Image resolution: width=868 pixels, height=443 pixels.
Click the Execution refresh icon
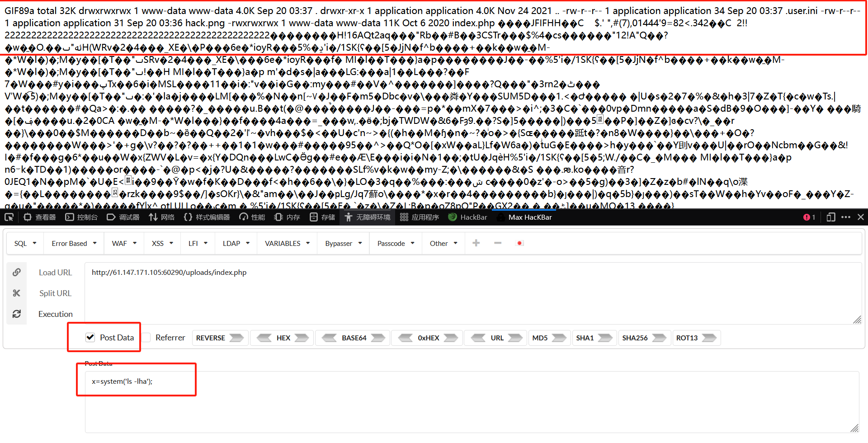click(x=17, y=314)
